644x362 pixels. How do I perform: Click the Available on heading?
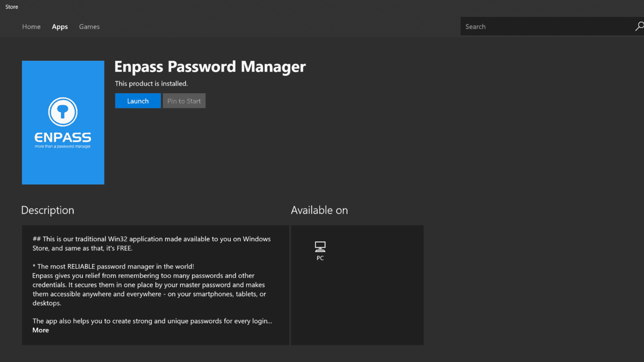pos(319,210)
